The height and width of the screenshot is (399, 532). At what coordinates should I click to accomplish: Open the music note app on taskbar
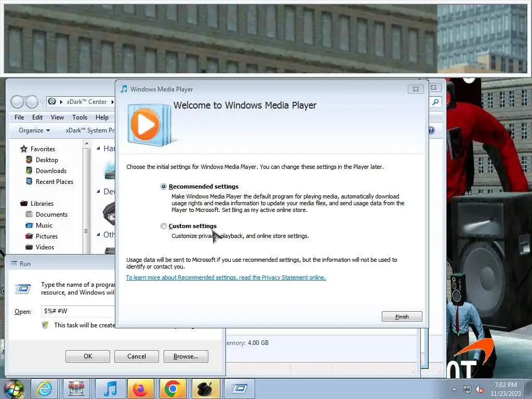point(110,389)
